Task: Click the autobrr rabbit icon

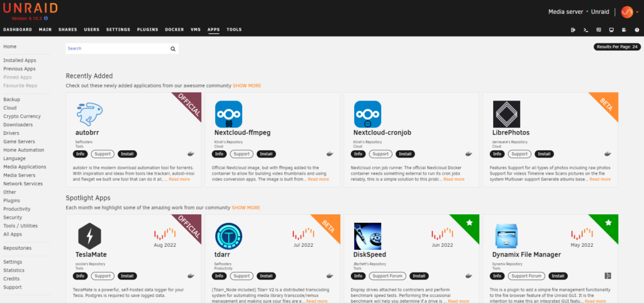Action: point(89,114)
